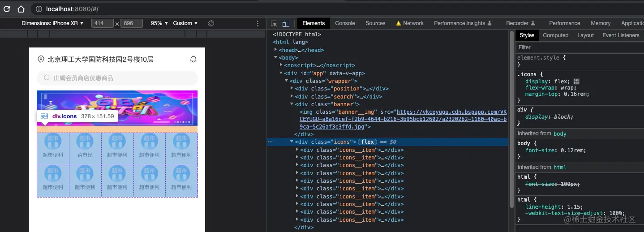Open the Network tab

410,23
